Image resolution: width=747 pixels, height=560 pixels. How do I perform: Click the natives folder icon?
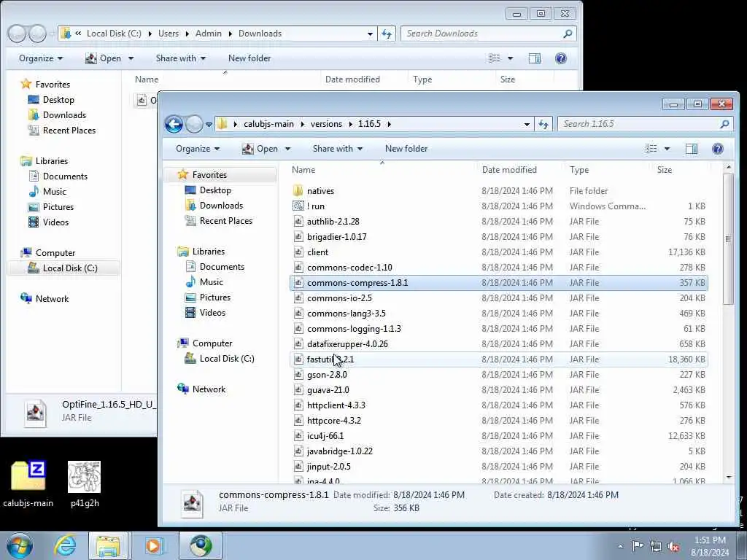pos(298,191)
